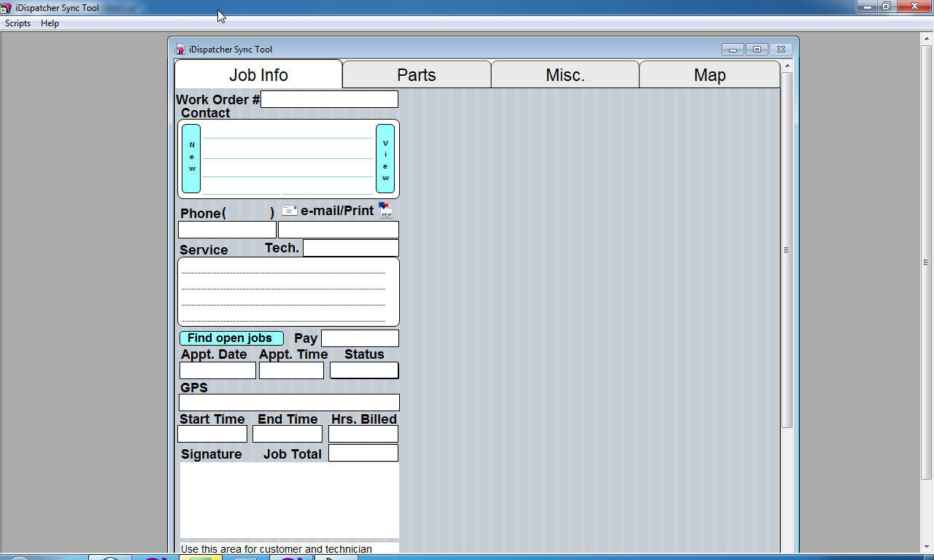The width and height of the screenshot is (934, 560).
Task: Click outer window scrollbar down arrow
Action: tap(927, 547)
